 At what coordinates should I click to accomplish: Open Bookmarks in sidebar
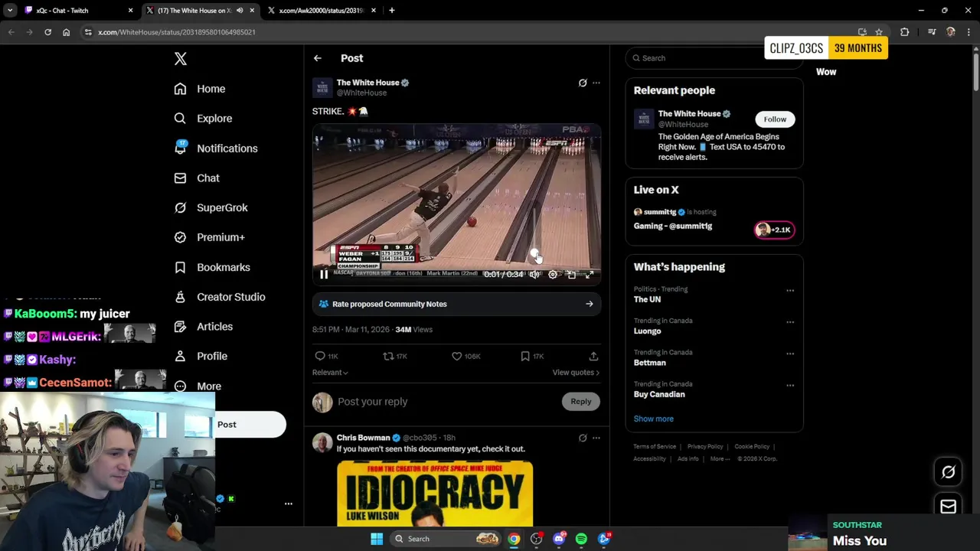click(212, 267)
